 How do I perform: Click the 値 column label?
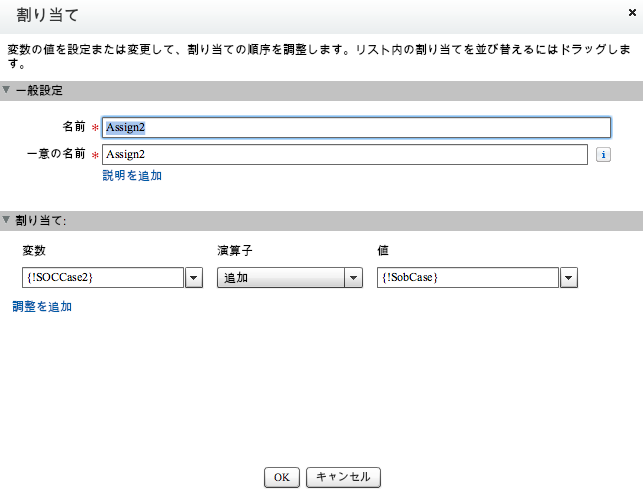pyautogui.click(x=383, y=250)
